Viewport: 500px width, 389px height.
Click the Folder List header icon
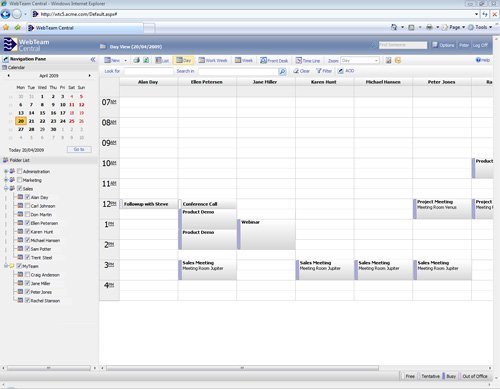point(5,160)
